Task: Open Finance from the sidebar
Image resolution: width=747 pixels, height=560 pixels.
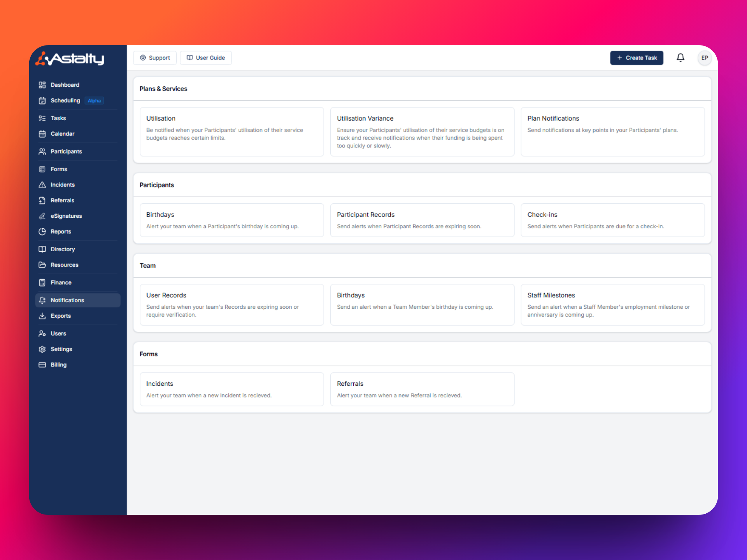Action: (x=61, y=282)
